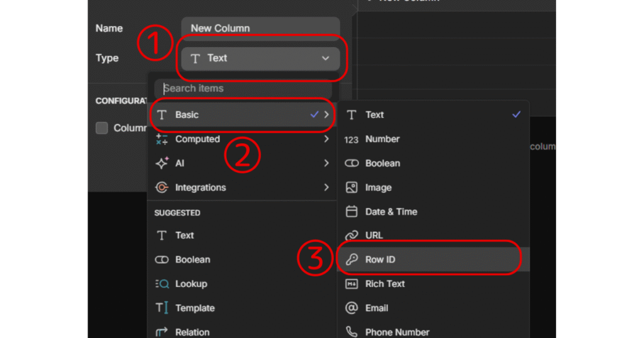Select Email column type

[x=433, y=308]
